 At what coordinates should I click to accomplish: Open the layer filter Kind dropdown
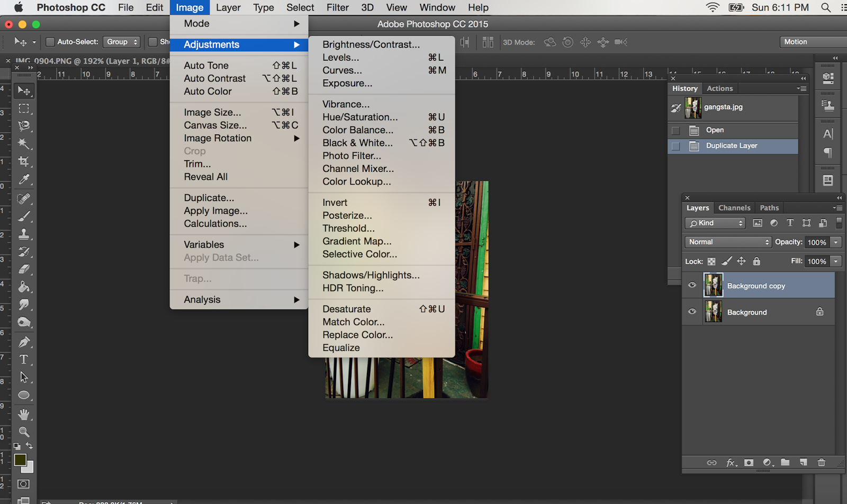click(x=715, y=223)
